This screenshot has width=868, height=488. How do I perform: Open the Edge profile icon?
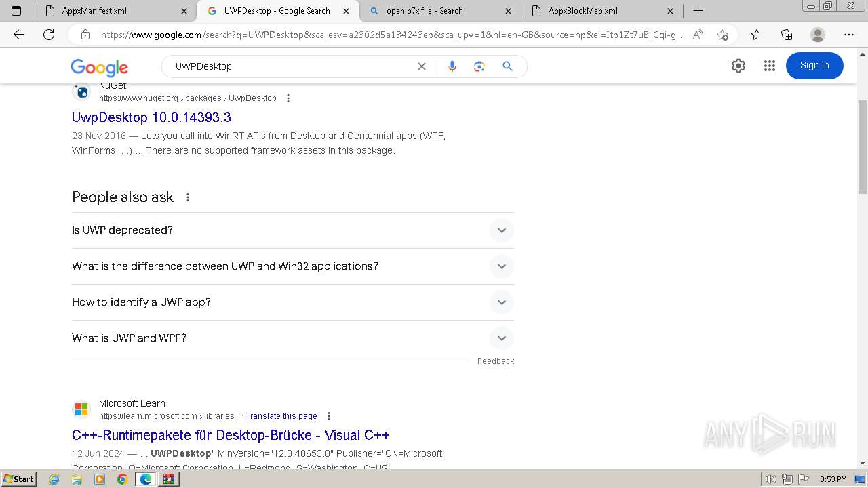[818, 35]
